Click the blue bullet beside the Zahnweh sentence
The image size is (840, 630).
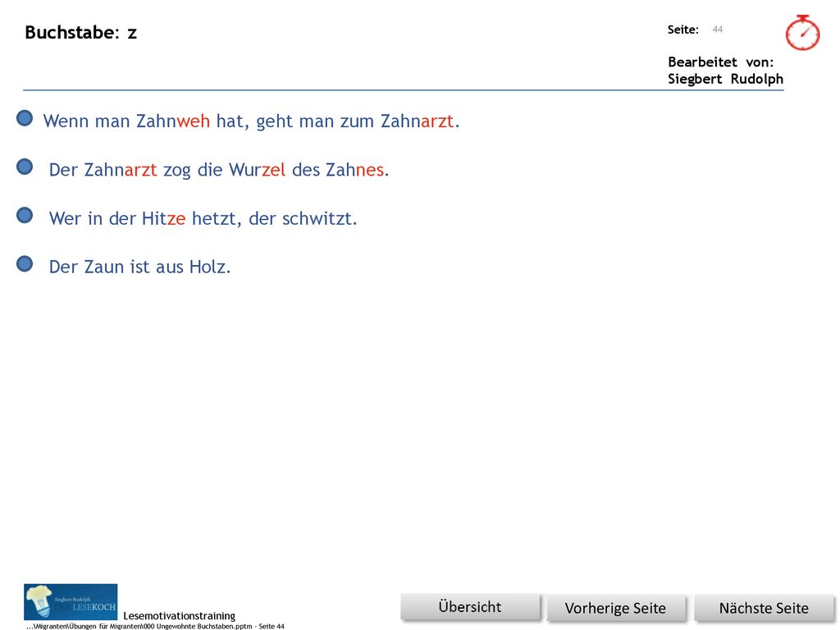25,118
